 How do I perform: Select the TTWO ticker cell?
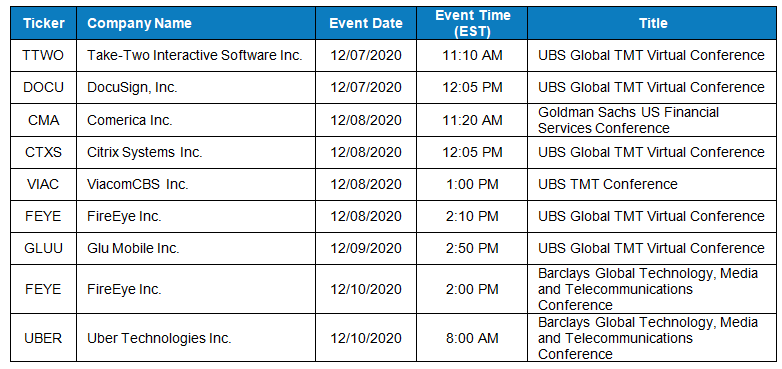point(43,55)
